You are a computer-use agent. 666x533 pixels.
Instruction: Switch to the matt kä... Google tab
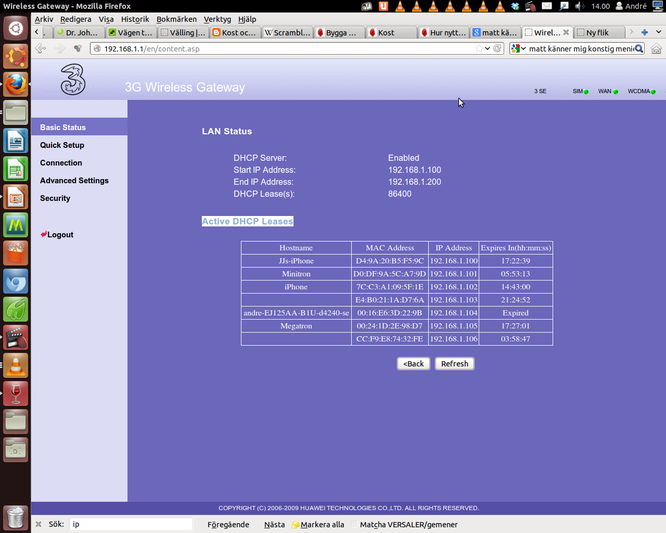[x=495, y=33]
